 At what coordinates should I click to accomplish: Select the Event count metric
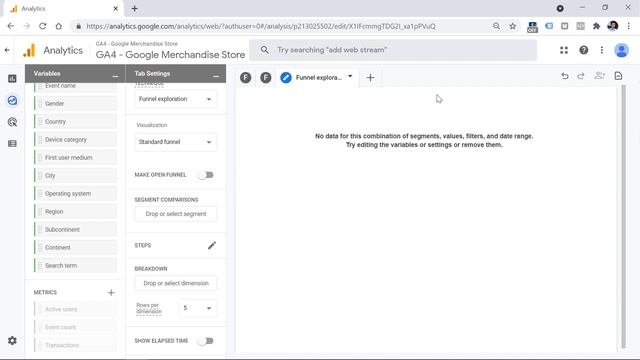click(76, 327)
